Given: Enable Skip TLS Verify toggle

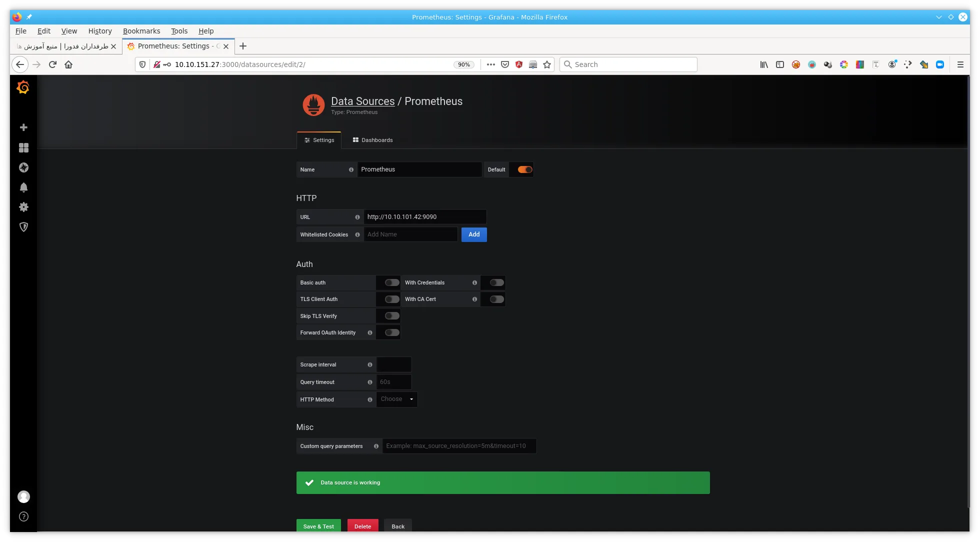Looking at the screenshot, I should (392, 316).
